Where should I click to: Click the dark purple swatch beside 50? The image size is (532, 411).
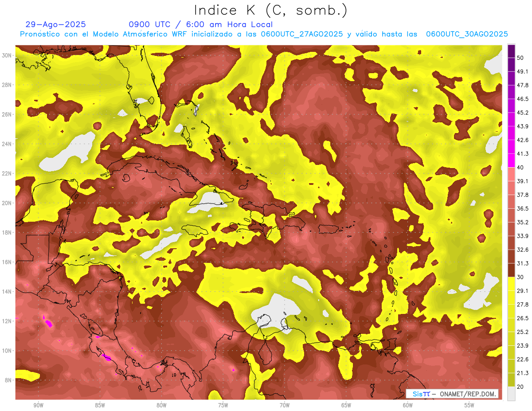tap(511, 51)
